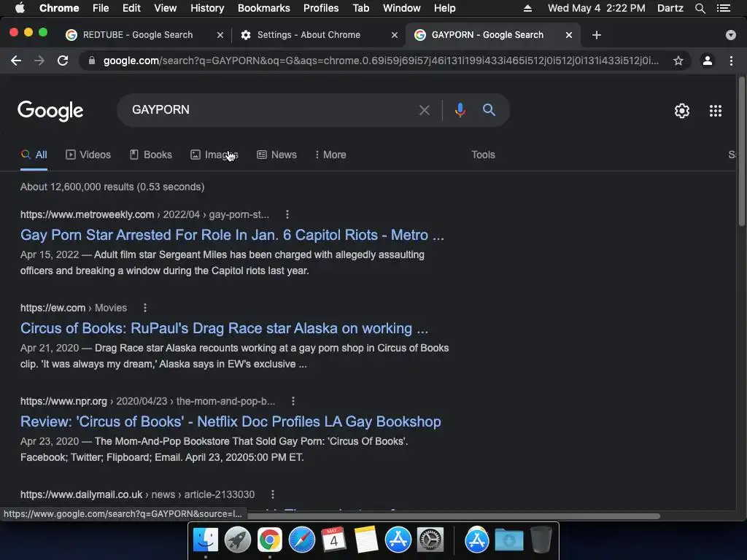This screenshot has width=747, height=560.
Task: Open the Window menu
Action: click(x=402, y=8)
